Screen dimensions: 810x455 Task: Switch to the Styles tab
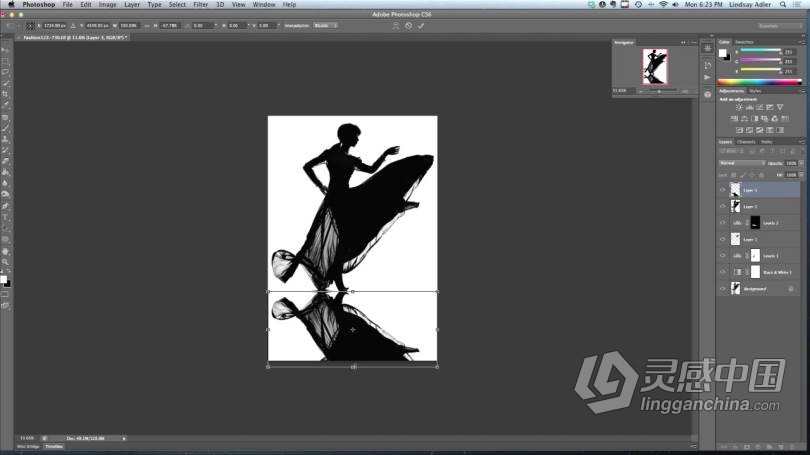click(x=755, y=91)
